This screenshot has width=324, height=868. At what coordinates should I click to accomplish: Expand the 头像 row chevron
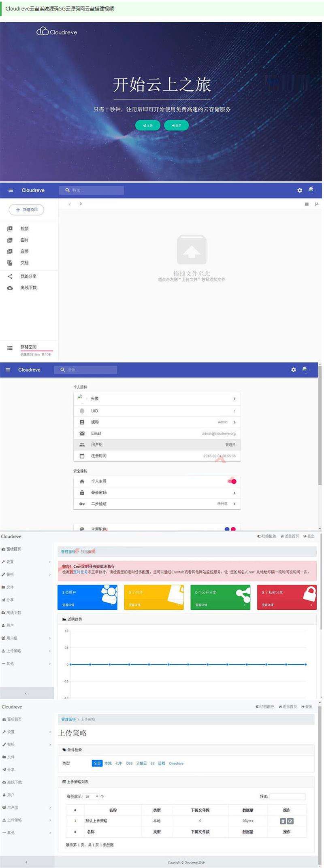[x=234, y=399]
